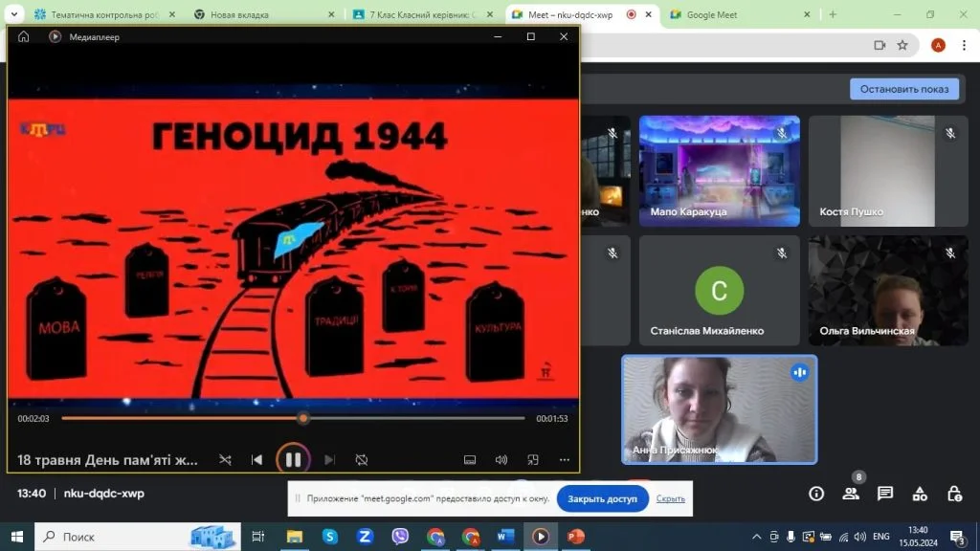Click 'Остановить показ' to stop presenting
This screenshot has width=980, height=551.
click(904, 89)
